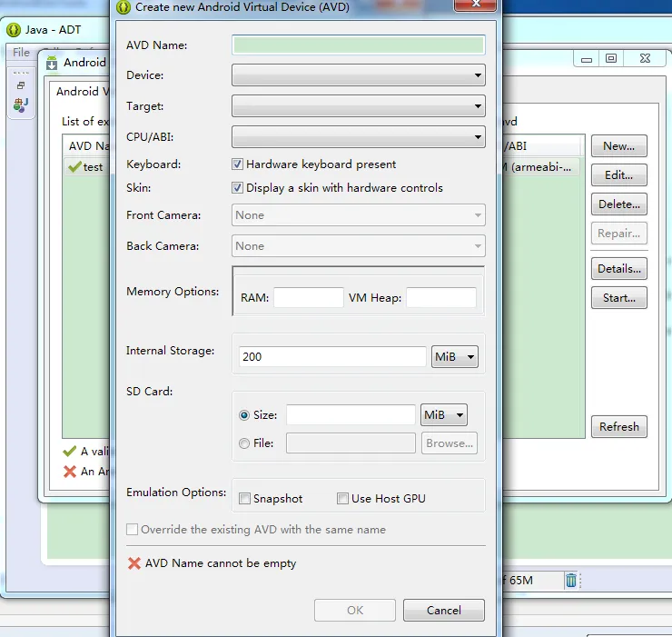Click the Refresh button in AVD Manager
Screen dimensions: 672x637
[618, 427]
